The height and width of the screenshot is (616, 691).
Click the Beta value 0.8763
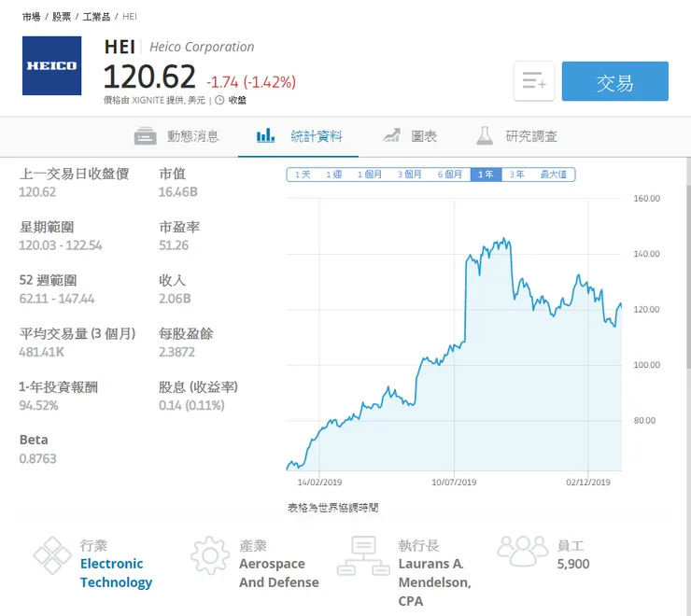tap(38, 458)
